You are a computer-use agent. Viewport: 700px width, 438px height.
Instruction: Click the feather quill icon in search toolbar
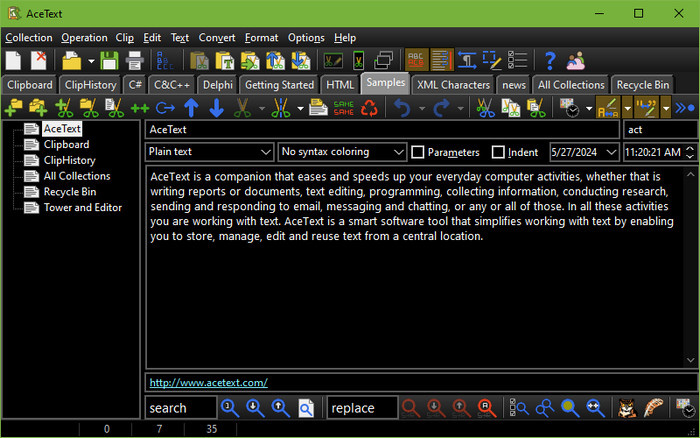point(653,408)
